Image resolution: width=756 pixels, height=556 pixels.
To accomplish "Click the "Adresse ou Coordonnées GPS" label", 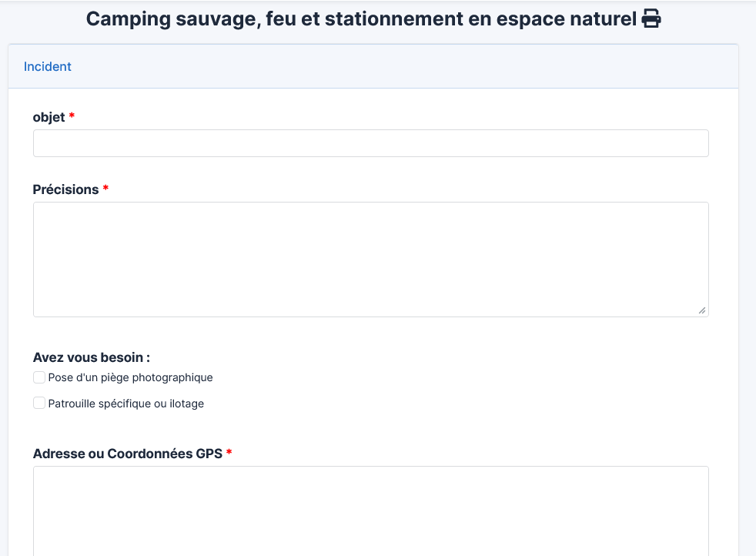I will (127, 454).
